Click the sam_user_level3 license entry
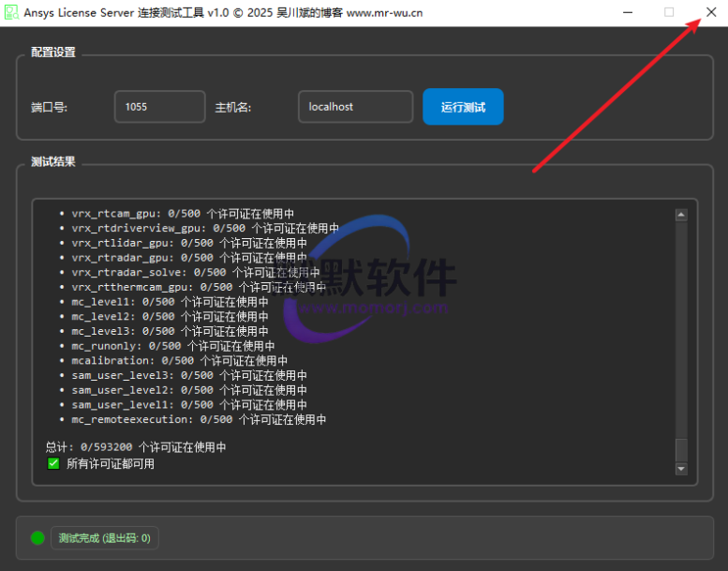 (x=189, y=375)
